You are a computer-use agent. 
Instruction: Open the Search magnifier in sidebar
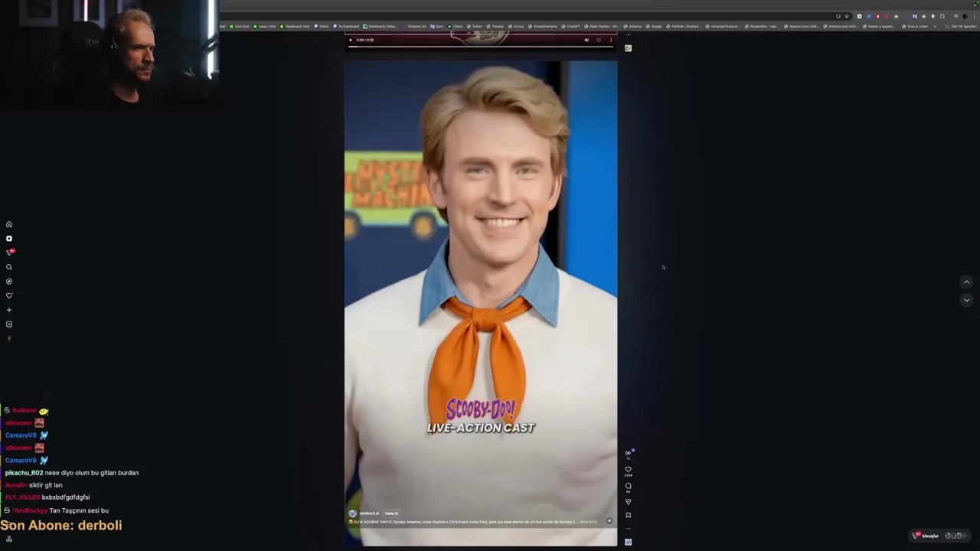point(9,267)
